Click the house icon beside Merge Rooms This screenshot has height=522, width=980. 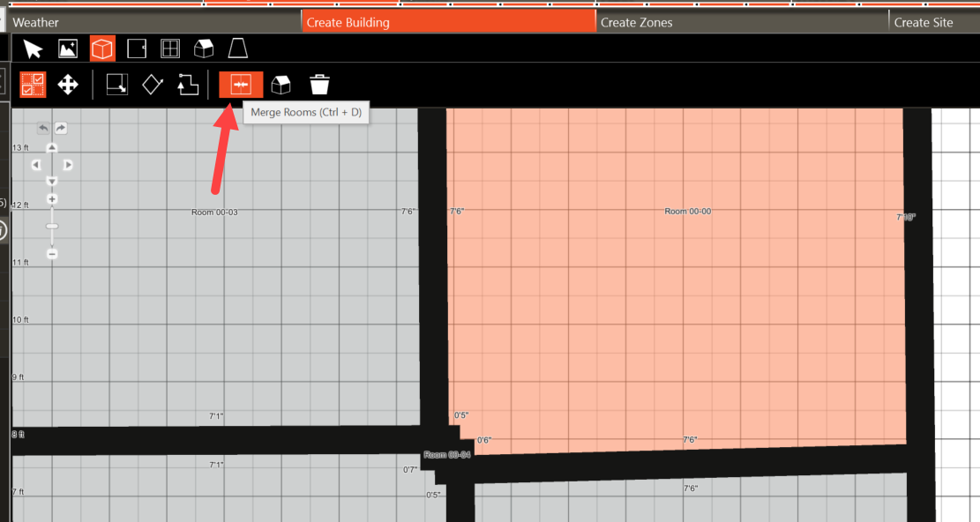(x=281, y=85)
